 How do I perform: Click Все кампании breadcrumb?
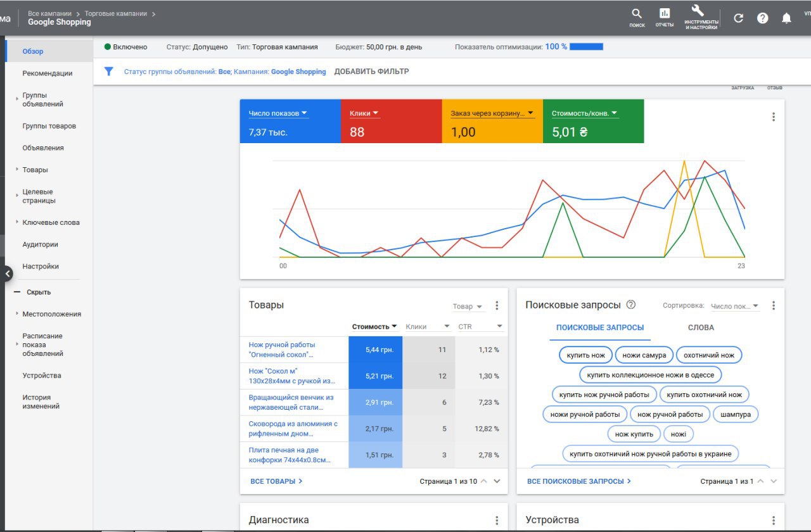tap(50, 13)
